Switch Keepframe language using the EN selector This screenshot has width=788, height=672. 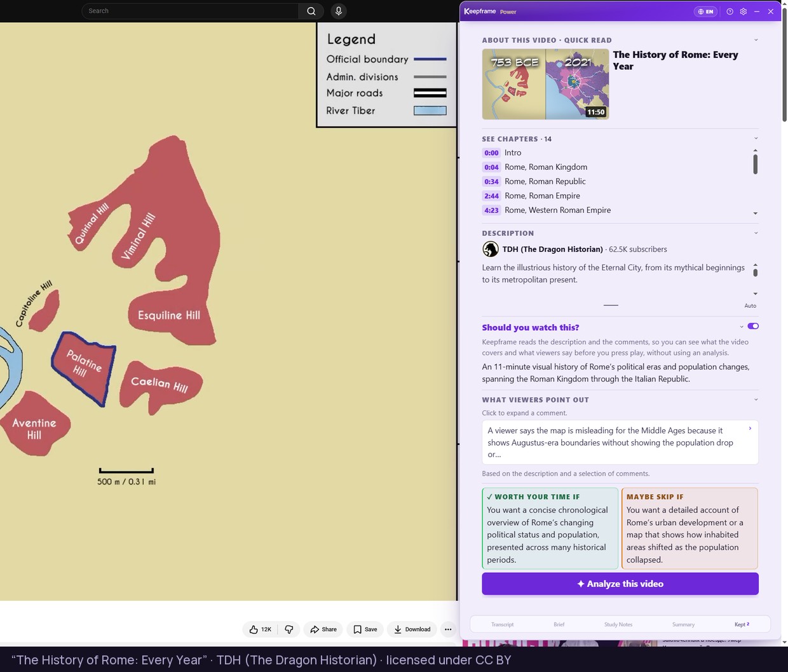pos(705,11)
